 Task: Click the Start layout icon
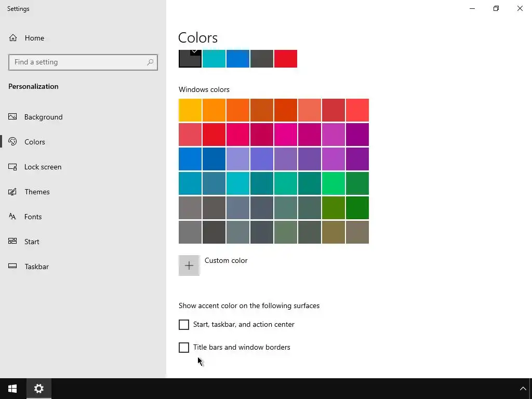(13, 242)
